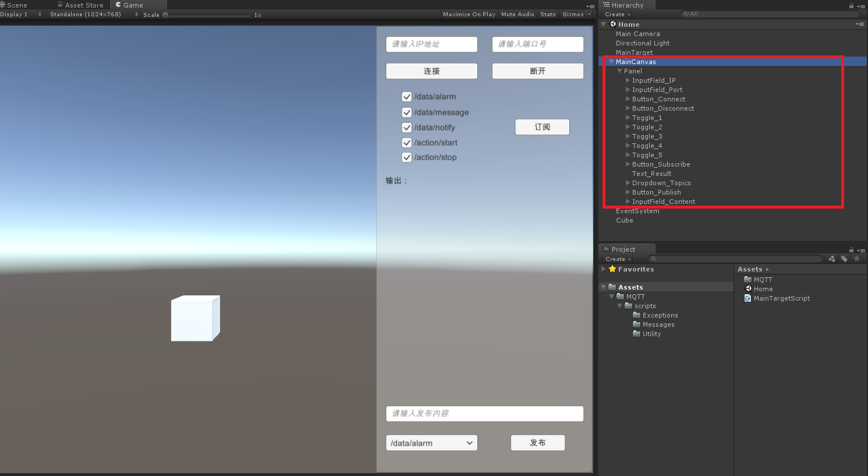Click the IP address input field

point(431,44)
